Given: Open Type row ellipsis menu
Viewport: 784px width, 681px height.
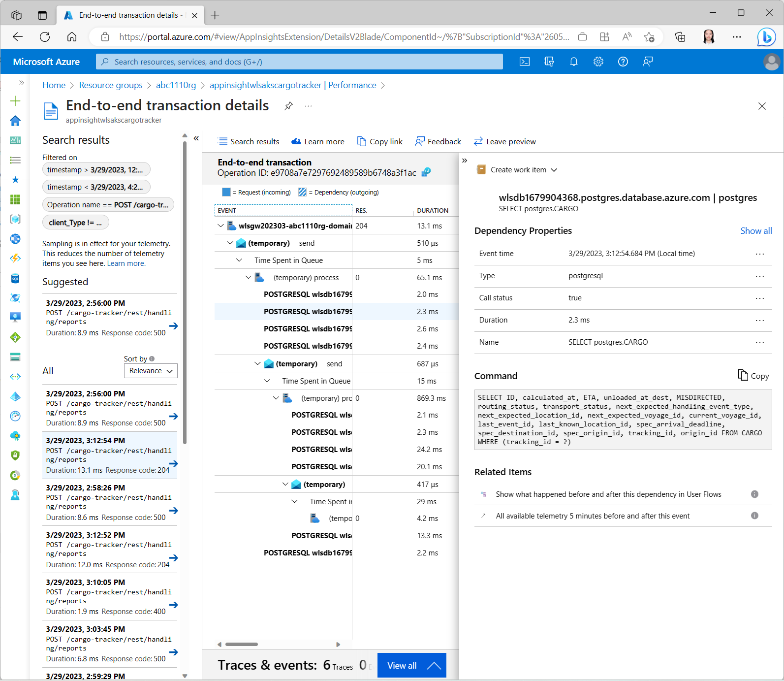Looking at the screenshot, I should pos(760,276).
